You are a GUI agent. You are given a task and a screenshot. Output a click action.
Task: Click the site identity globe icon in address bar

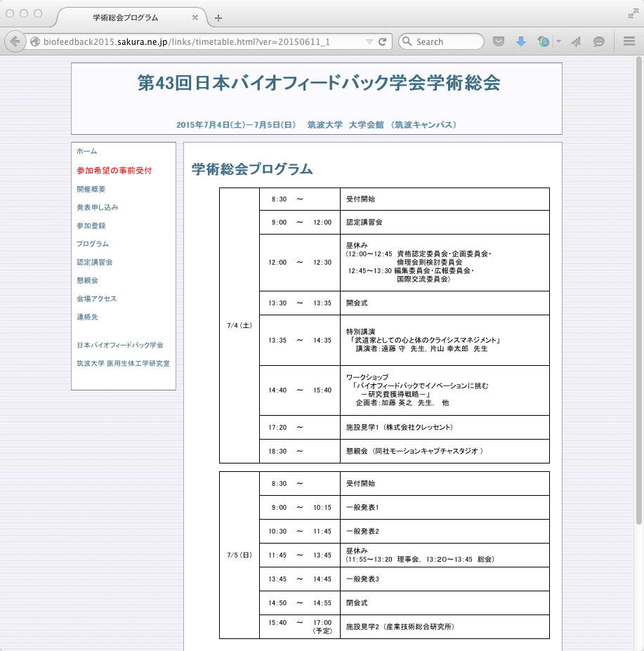point(35,41)
